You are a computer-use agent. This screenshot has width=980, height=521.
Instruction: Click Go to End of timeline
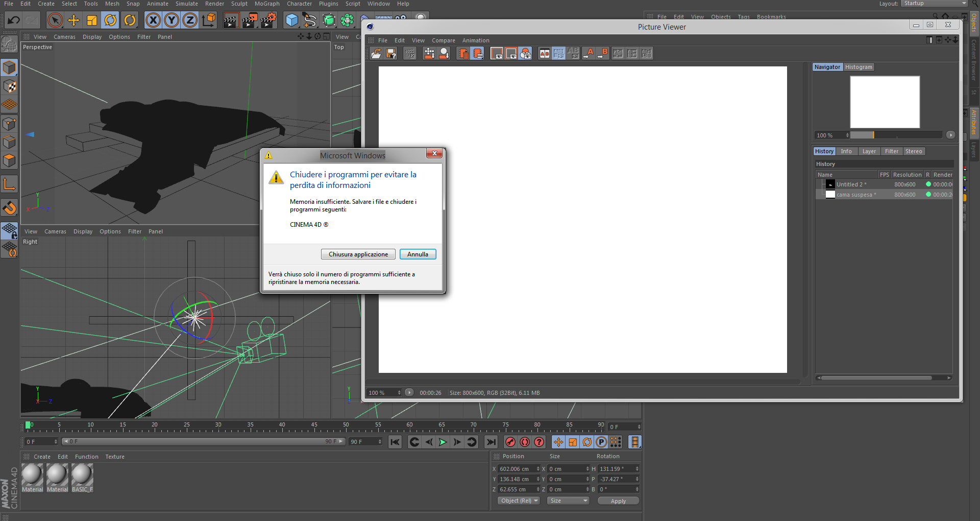click(x=491, y=442)
